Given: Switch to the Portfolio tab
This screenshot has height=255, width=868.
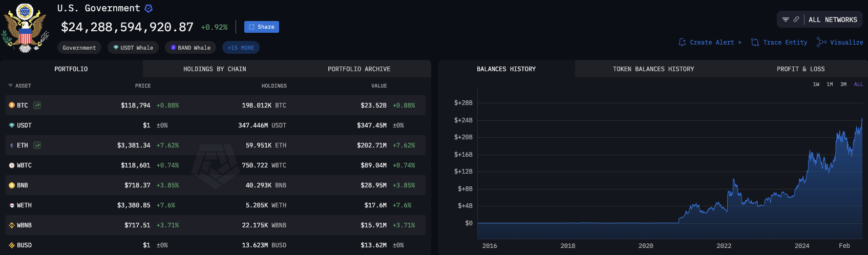Looking at the screenshot, I should point(71,69).
